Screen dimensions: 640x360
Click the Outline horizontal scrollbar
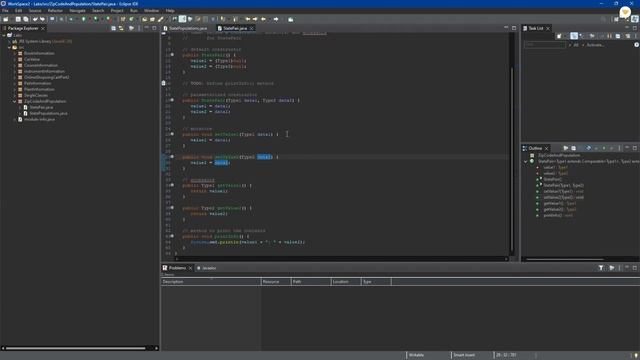pos(565,259)
